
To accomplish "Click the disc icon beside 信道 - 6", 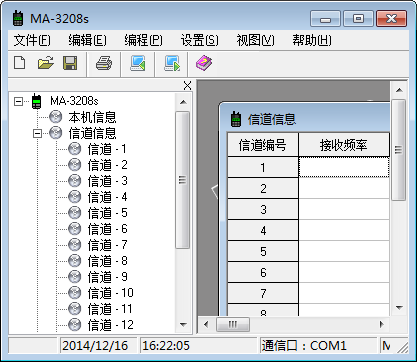I will [x=75, y=229].
